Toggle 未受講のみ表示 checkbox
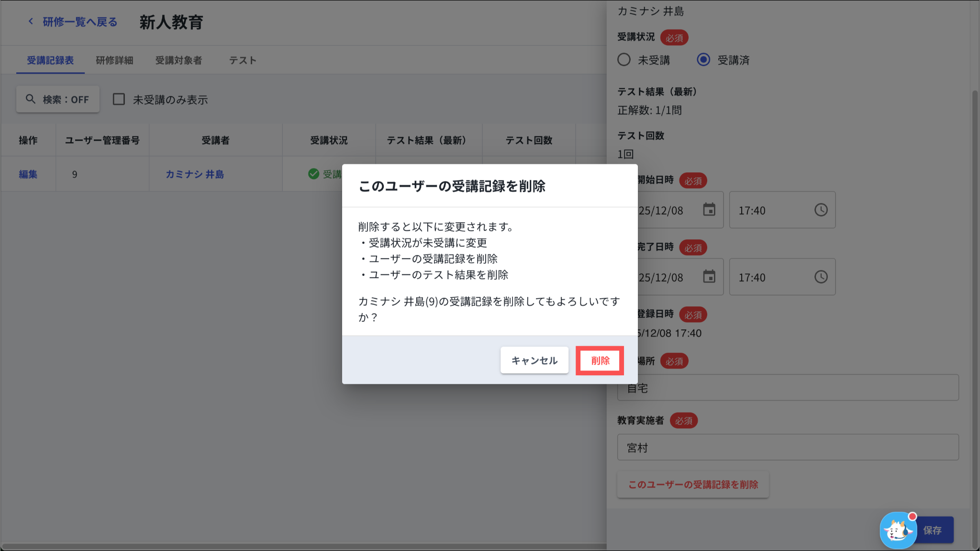 click(119, 99)
